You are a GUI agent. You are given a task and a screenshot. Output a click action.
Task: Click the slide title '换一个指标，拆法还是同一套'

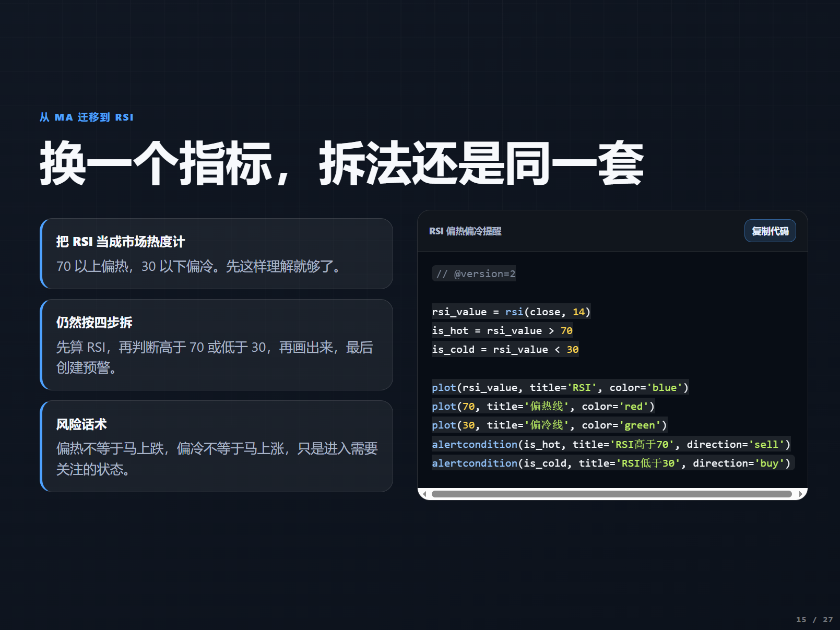pos(342,163)
